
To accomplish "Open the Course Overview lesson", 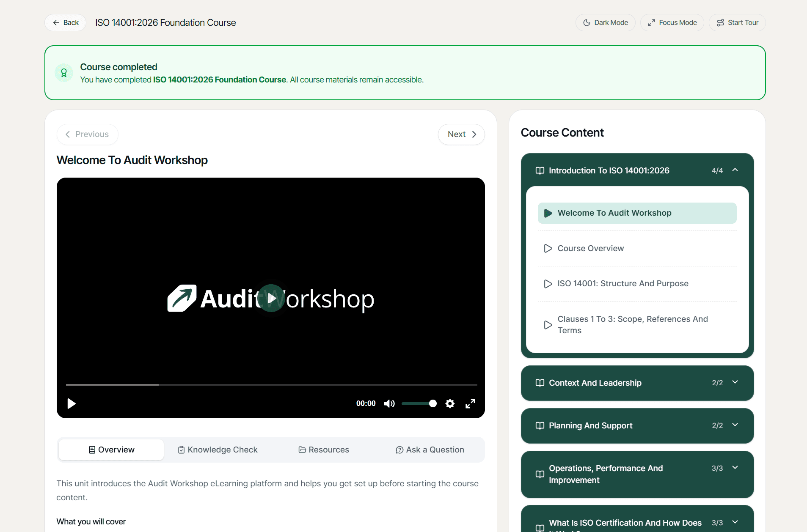I will pos(637,248).
